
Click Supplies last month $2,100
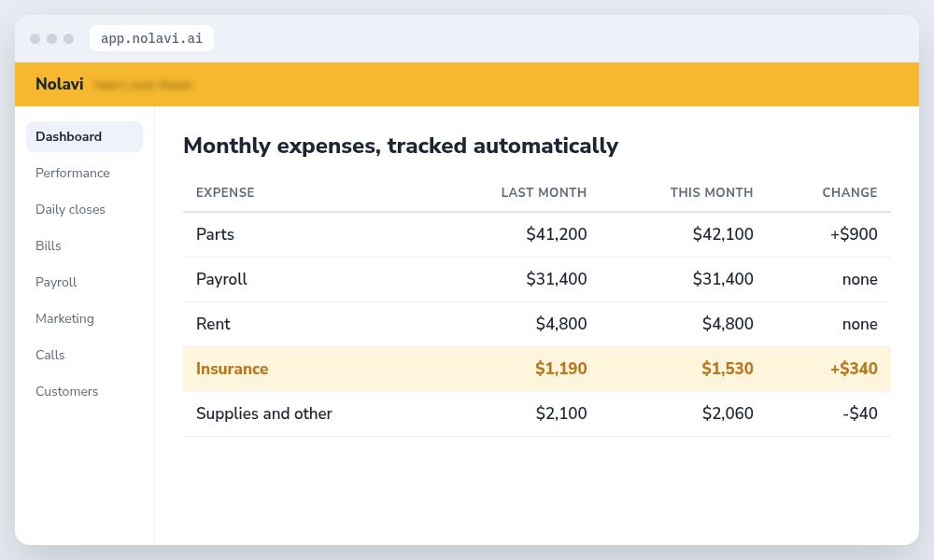pos(561,413)
